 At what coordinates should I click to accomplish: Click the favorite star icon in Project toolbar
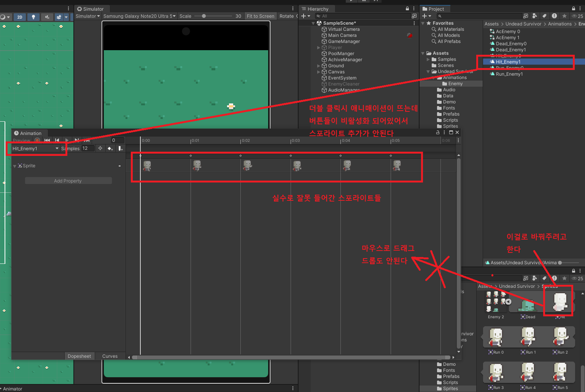coord(564,16)
